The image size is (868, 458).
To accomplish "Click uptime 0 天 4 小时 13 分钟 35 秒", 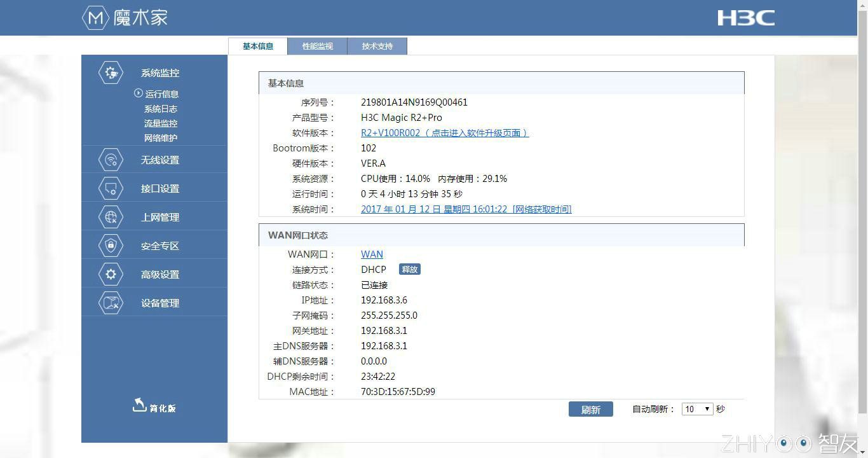I will pos(412,194).
